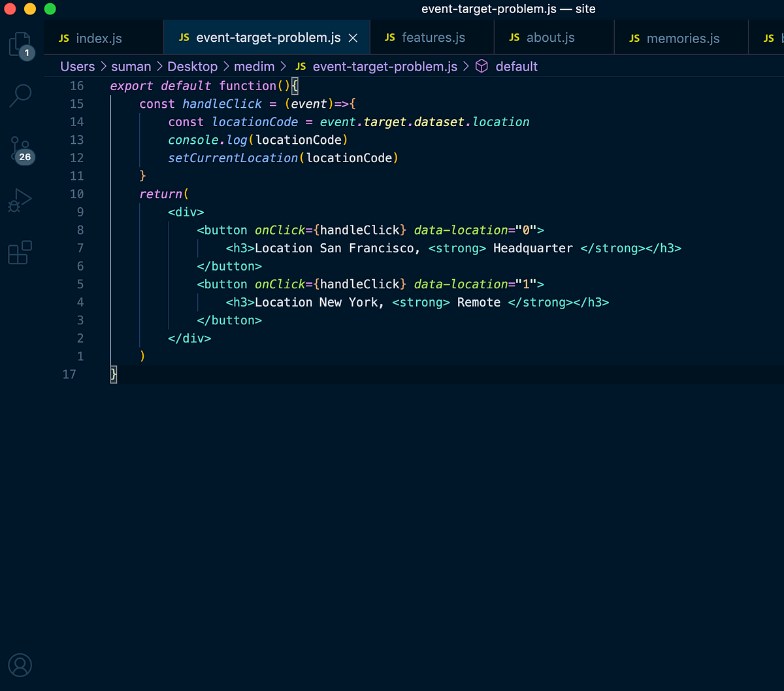784x691 pixels.
Task: Open the medim breadcrumb dropdown
Action: coord(255,66)
